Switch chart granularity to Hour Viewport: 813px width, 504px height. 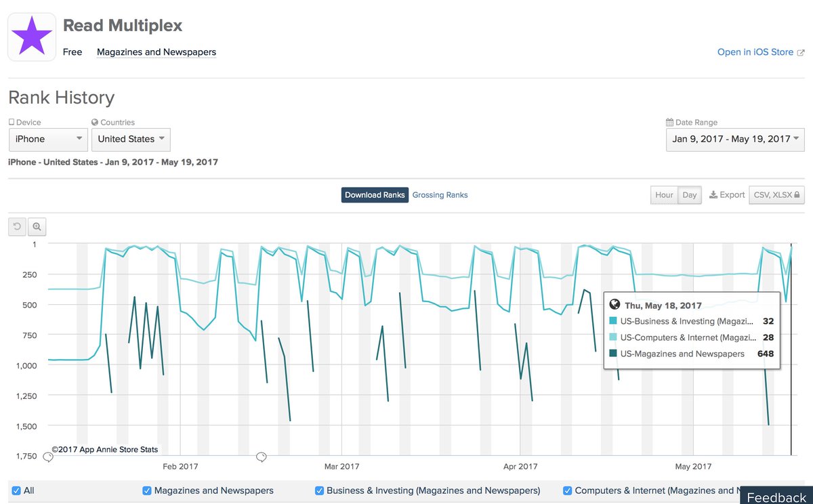(x=664, y=194)
